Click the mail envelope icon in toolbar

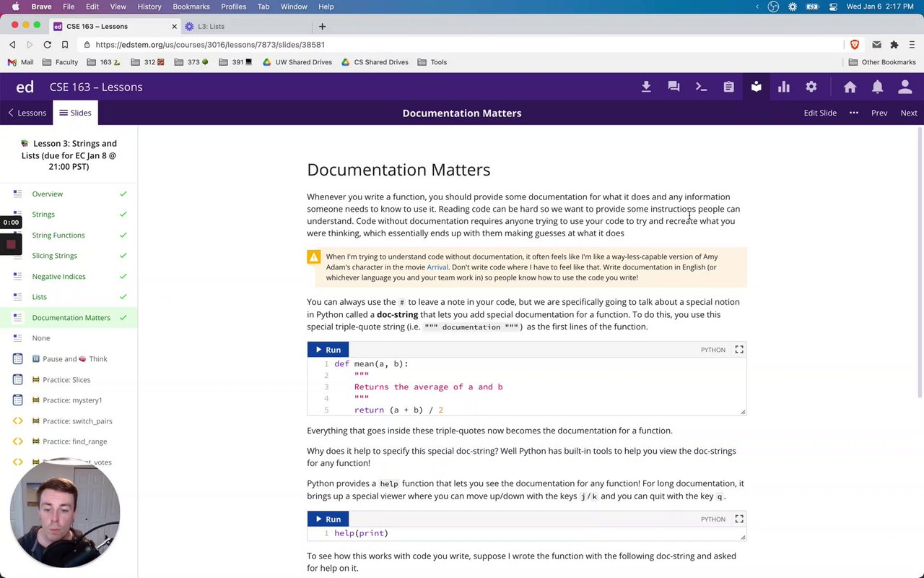[876, 44]
